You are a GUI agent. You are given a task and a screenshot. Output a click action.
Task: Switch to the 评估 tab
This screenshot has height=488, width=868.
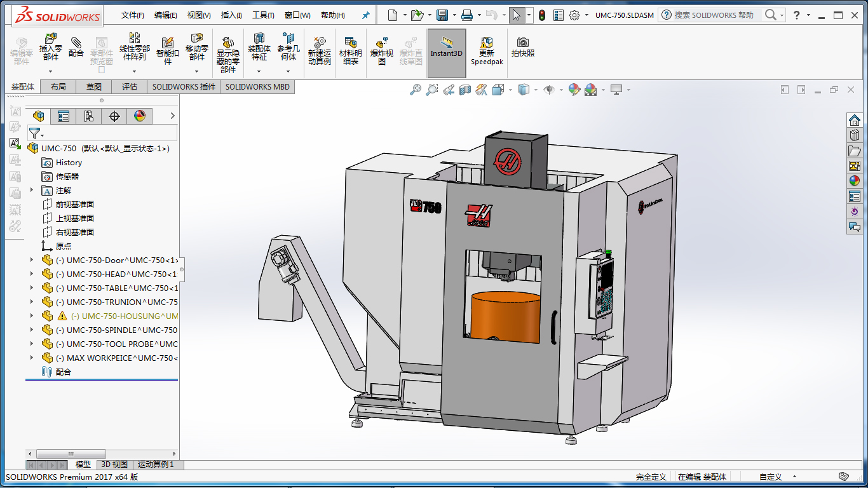pos(130,86)
